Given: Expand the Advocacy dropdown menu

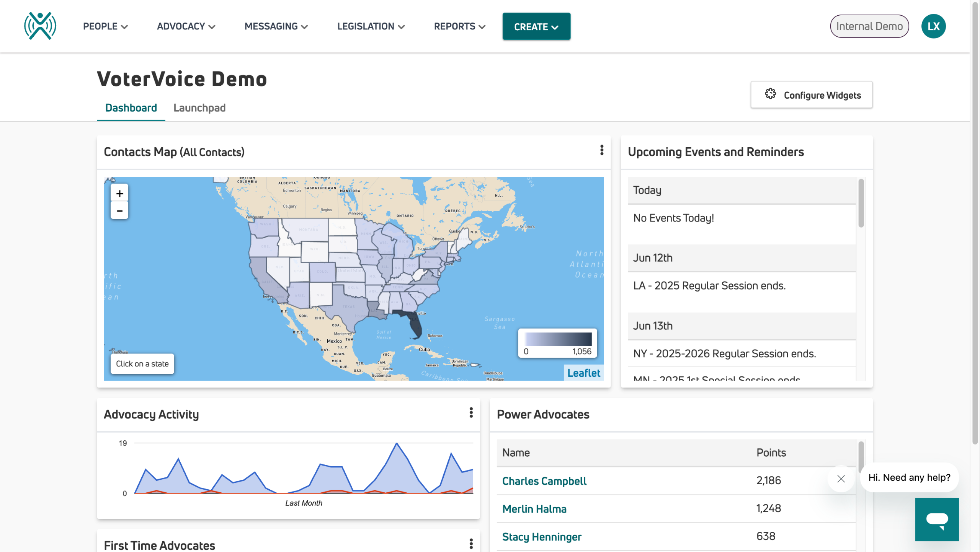Looking at the screenshot, I should pyautogui.click(x=186, y=26).
